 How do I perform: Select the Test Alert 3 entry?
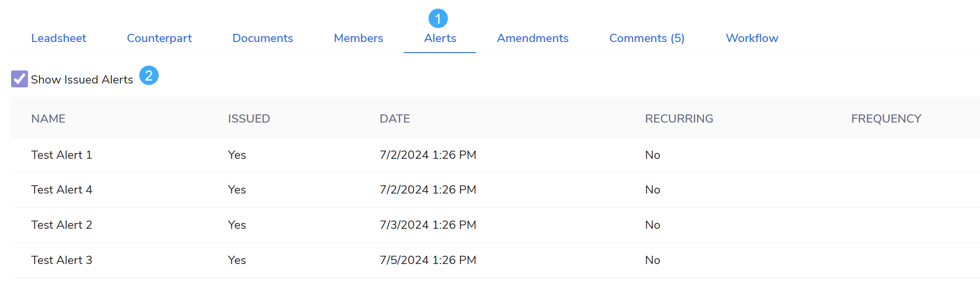pyautogui.click(x=62, y=260)
